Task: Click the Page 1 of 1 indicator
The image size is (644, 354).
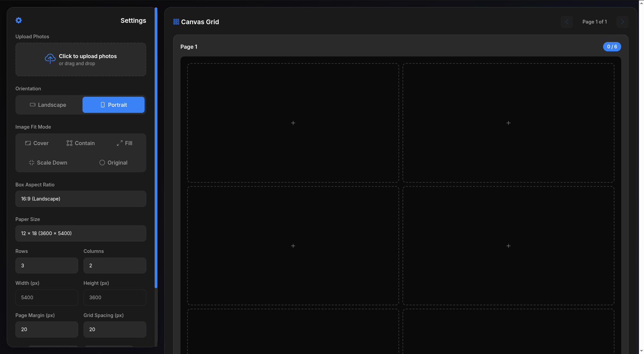Action: pyautogui.click(x=594, y=22)
